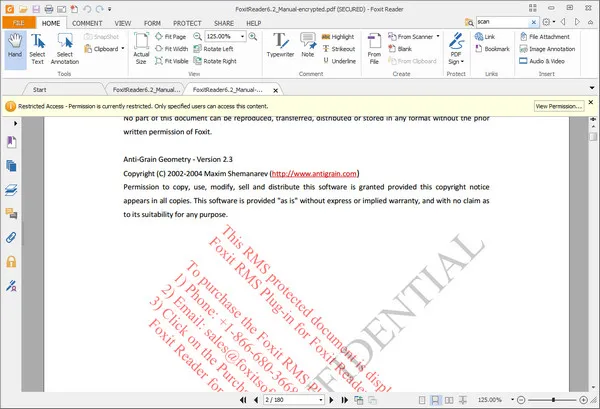Open the customize quick access dropdown
This screenshot has width=600, height=409.
pyautogui.click(x=109, y=9)
